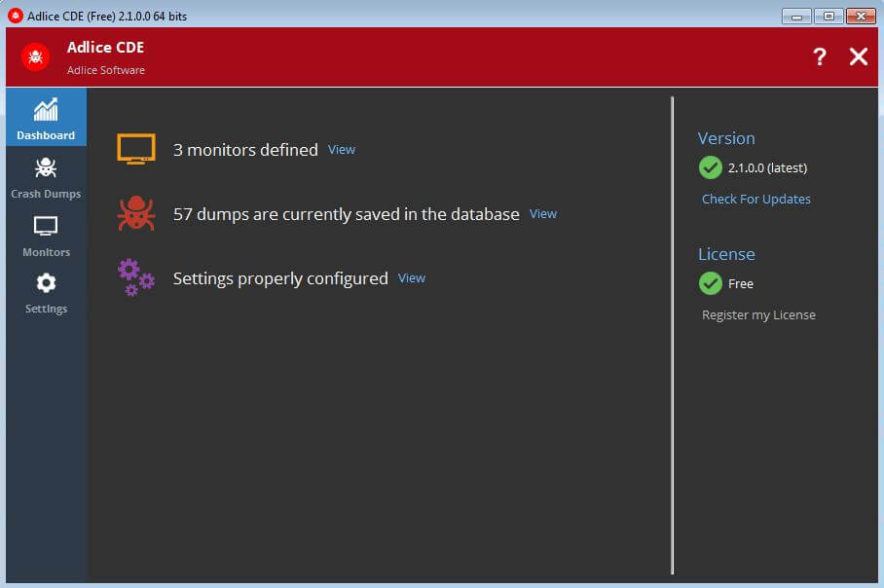The image size is (884, 588).
Task: Click green checkmark beside version 2.1.0.0
Action: (x=711, y=167)
